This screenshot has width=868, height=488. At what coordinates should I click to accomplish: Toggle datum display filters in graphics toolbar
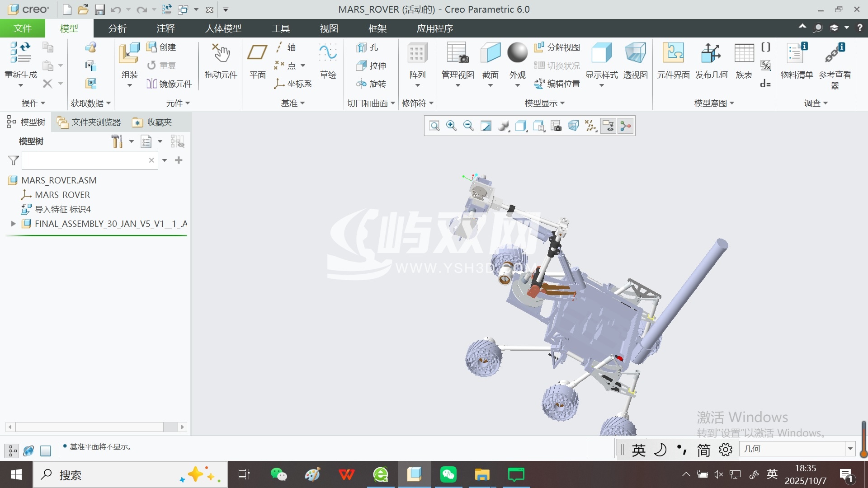[591, 126]
